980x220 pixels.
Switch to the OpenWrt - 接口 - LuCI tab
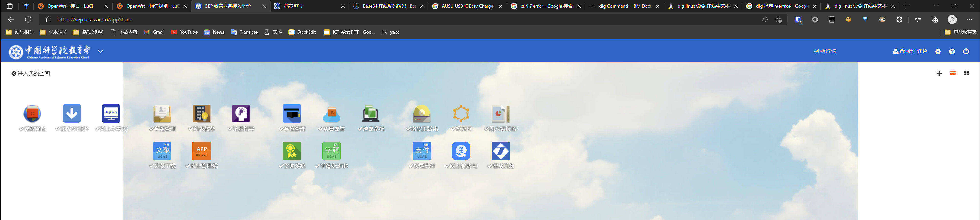click(x=73, y=6)
